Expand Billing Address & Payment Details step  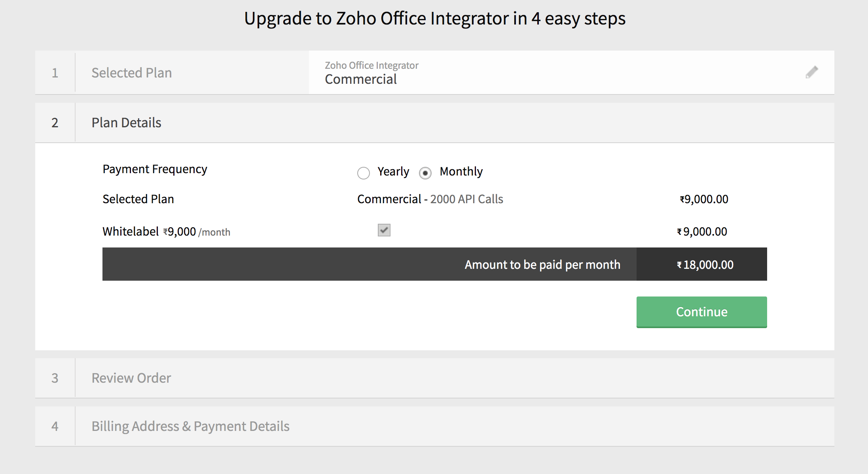pos(190,426)
